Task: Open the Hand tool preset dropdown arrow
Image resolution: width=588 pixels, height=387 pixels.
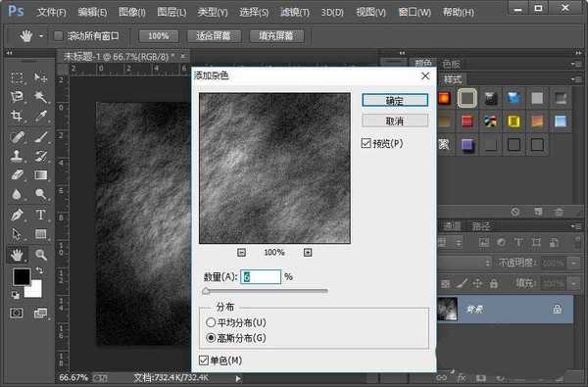Action: click(41, 36)
